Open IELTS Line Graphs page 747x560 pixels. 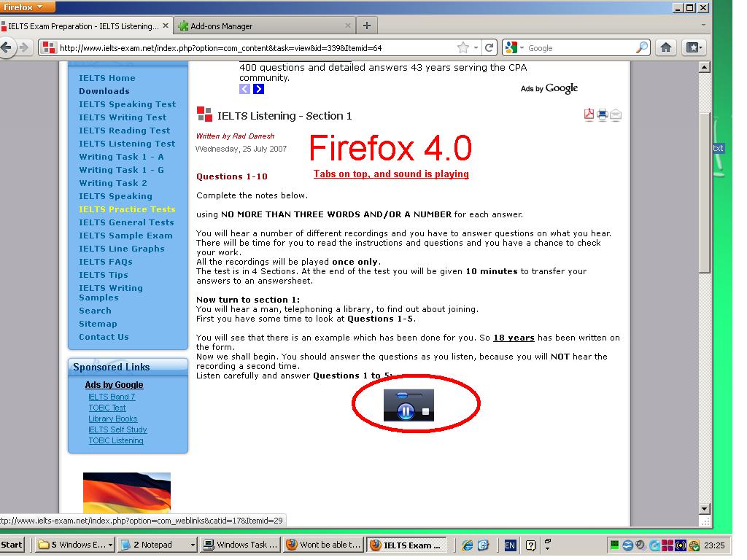pyautogui.click(x=122, y=249)
